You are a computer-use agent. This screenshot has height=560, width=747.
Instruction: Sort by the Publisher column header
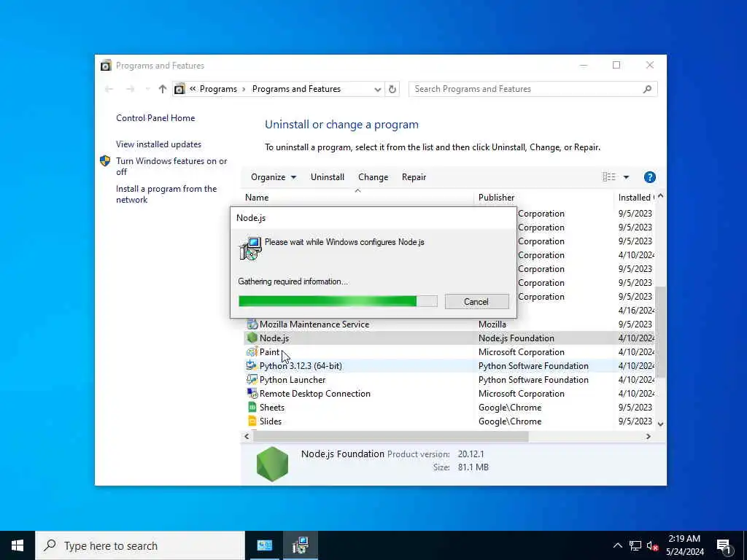543,198
